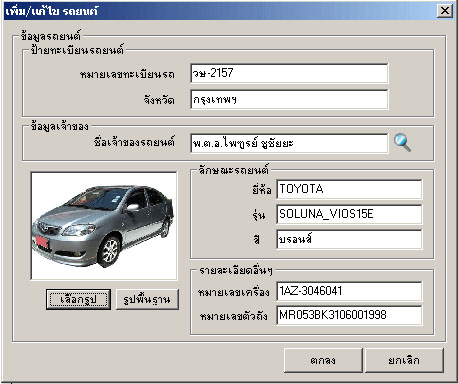The width and height of the screenshot is (458, 384).
Task: Click the province field containing กรุงเทพฯ
Action: pyautogui.click(x=289, y=99)
